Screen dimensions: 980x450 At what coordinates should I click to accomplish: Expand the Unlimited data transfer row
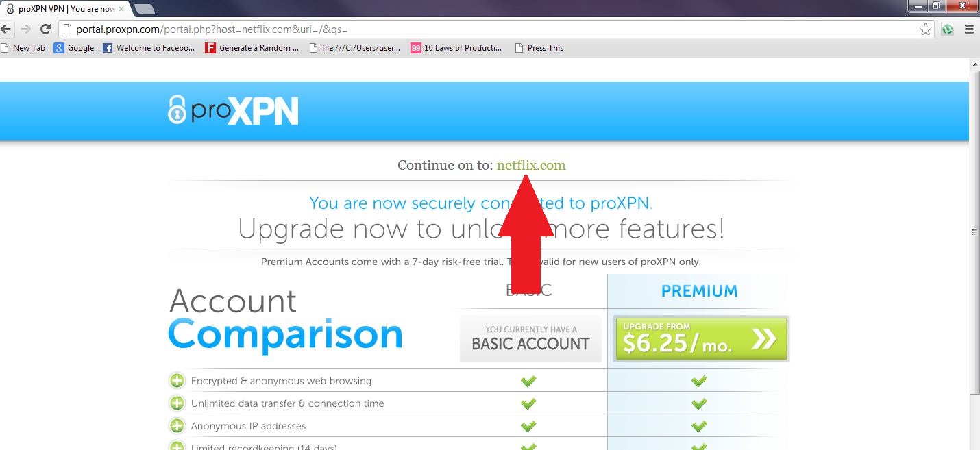tap(177, 403)
